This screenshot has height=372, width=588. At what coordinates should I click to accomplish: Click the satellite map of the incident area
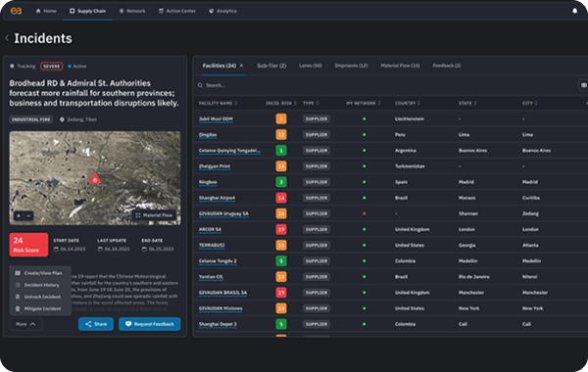95,178
